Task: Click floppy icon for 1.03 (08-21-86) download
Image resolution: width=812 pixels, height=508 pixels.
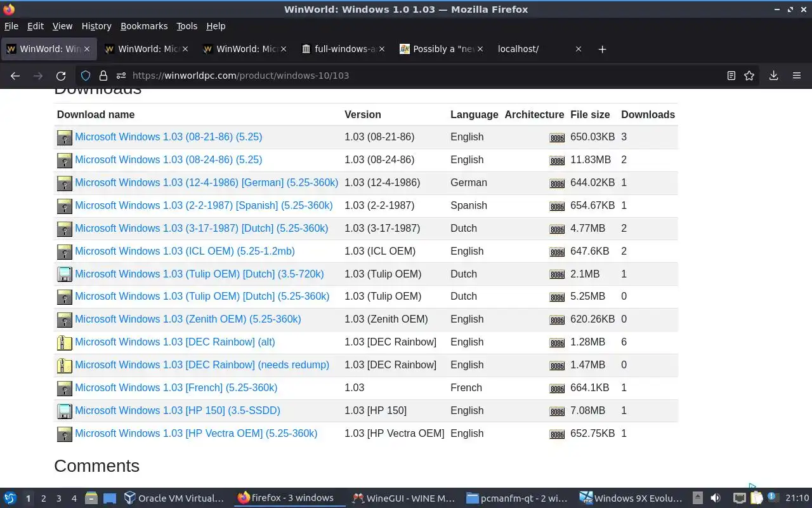Action: coord(65,138)
